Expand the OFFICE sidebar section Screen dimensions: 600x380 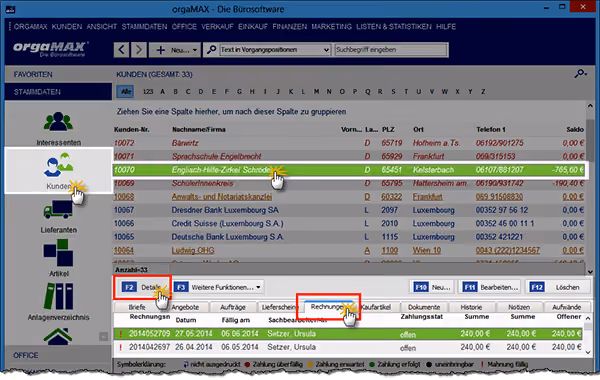coord(58,355)
